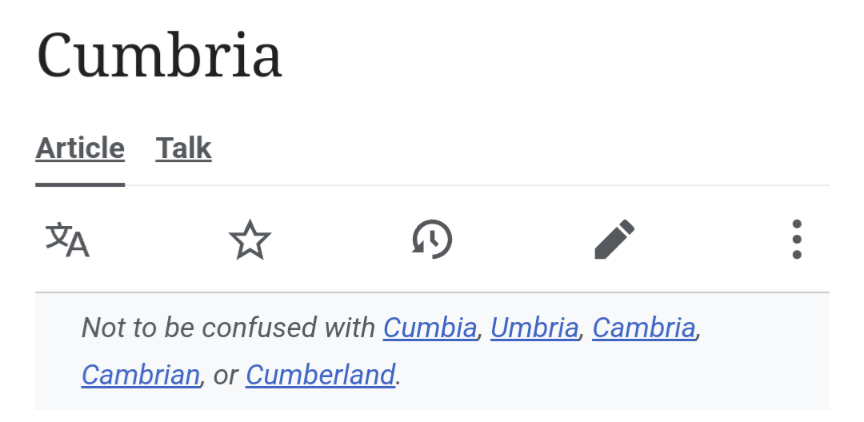This screenshot has width=864, height=422.
Task: Click the pencil edit icon
Action: click(614, 240)
